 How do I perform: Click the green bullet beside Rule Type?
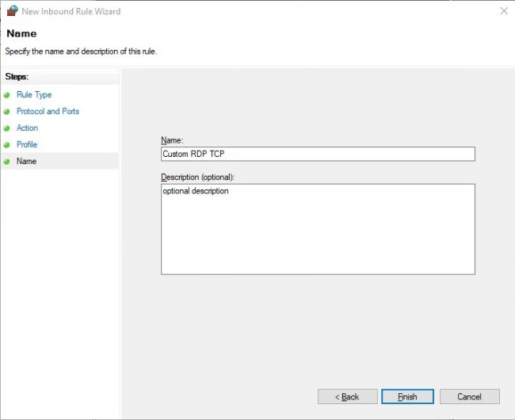(x=7, y=95)
